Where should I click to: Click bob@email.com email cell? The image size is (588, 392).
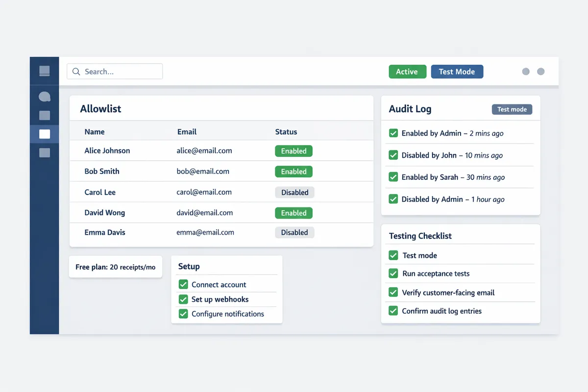pyautogui.click(x=203, y=171)
